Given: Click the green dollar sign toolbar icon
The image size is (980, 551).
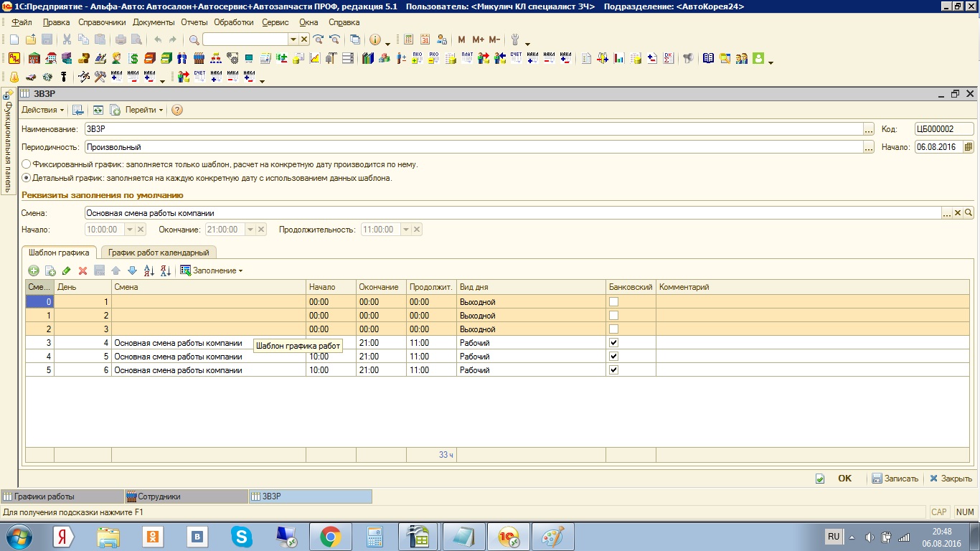Looking at the screenshot, I should click(x=133, y=58).
